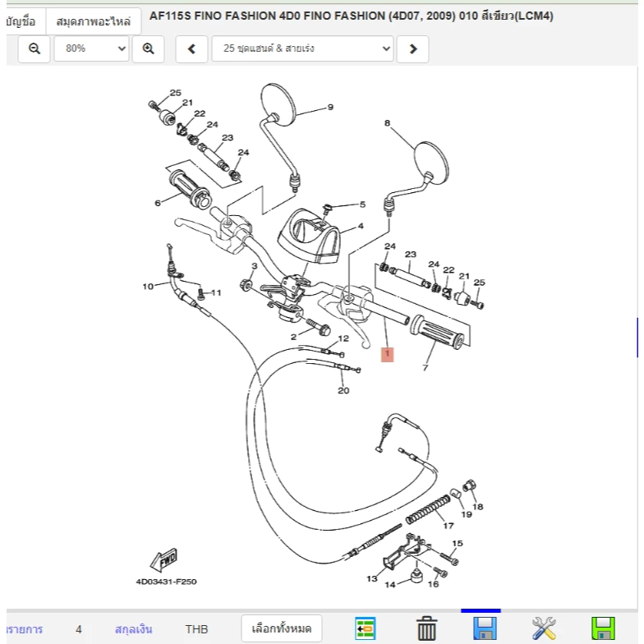Select part number 3 nut label
The image size is (644, 644).
(x=255, y=266)
